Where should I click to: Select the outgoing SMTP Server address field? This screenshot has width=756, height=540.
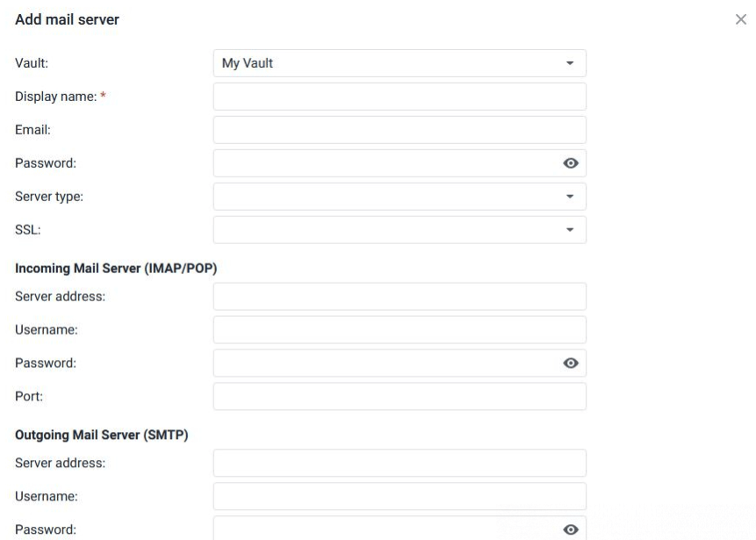point(399,463)
